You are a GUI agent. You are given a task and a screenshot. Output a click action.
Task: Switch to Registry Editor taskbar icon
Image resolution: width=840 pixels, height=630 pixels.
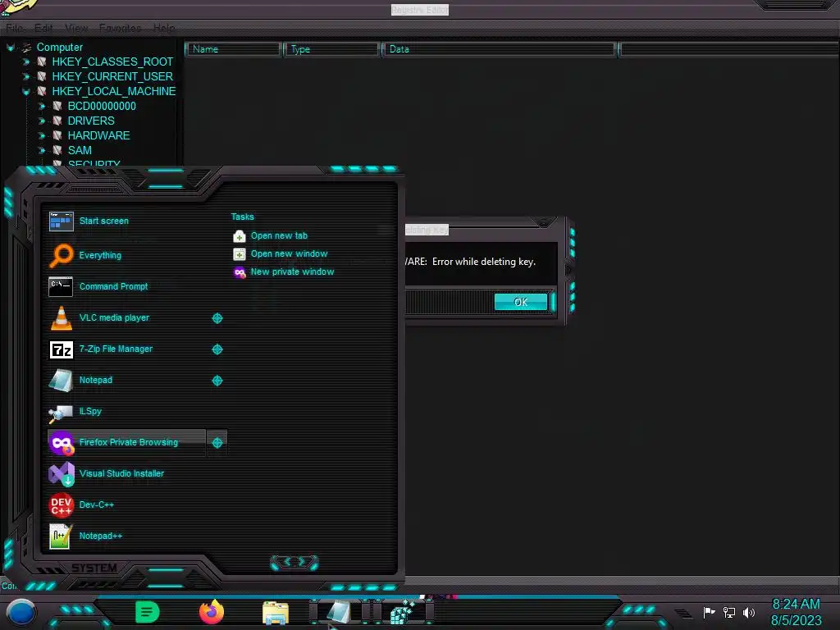coord(402,612)
